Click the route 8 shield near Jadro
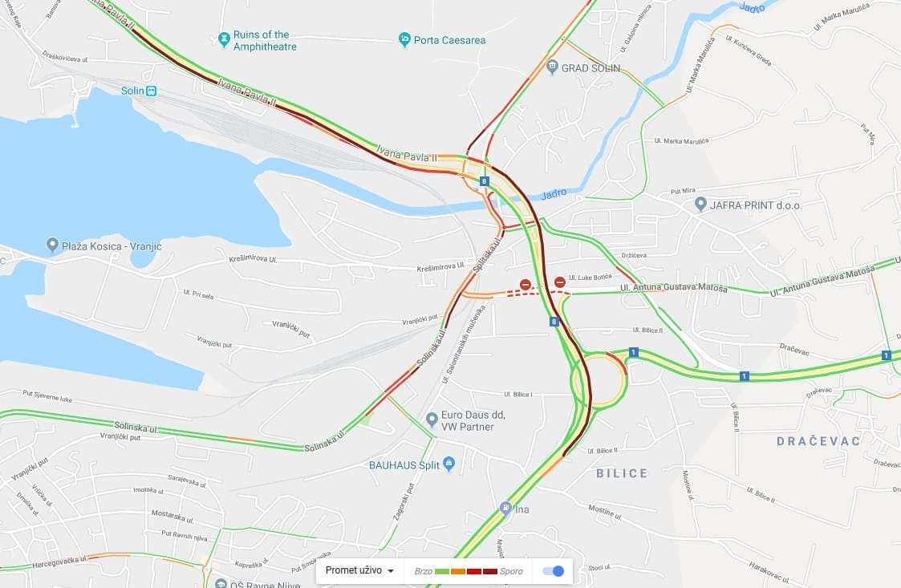The height and width of the screenshot is (588, 901). pyautogui.click(x=484, y=181)
